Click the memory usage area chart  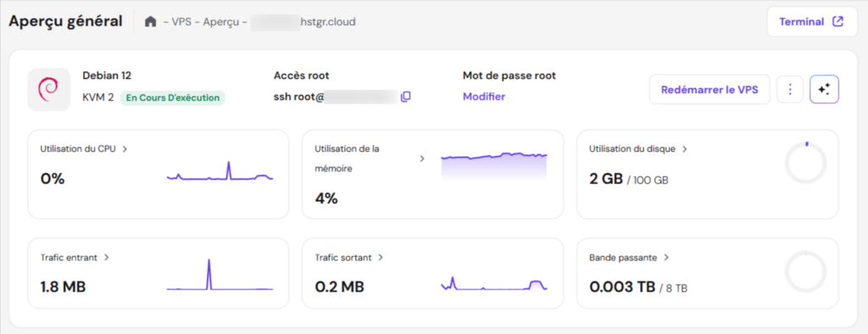pyautogui.click(x=494, y=165)
